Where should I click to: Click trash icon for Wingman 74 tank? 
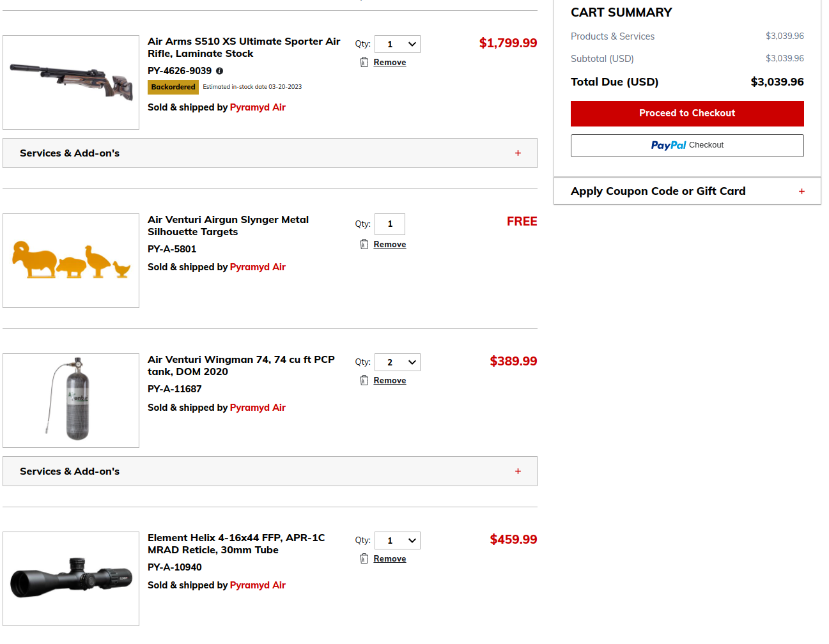point(364,380)
